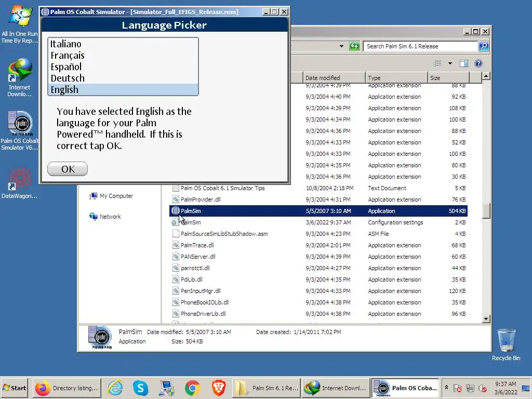Click the file list scroll down arrow

click(486, 318)
